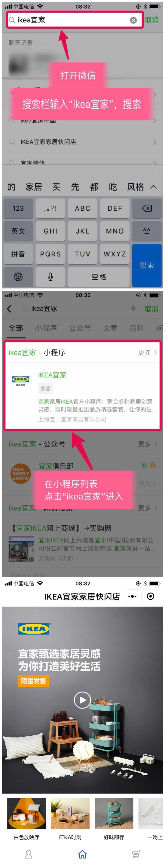The height and width of the screenshot is (868, 165).
Task: Open the profile person tab
Action: 29,854
